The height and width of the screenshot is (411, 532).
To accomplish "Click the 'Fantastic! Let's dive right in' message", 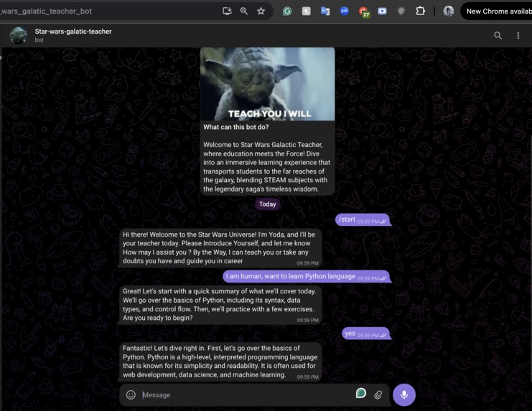I will (220, 362).
